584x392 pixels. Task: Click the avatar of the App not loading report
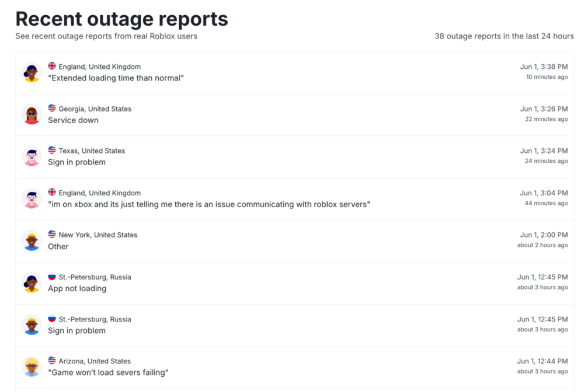tap(32, 283)
